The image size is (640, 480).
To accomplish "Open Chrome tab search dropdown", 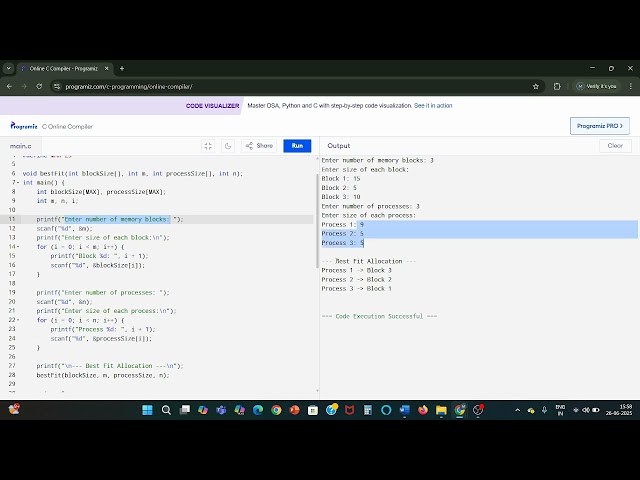I will pyautogui.click(x=9, y=69).
